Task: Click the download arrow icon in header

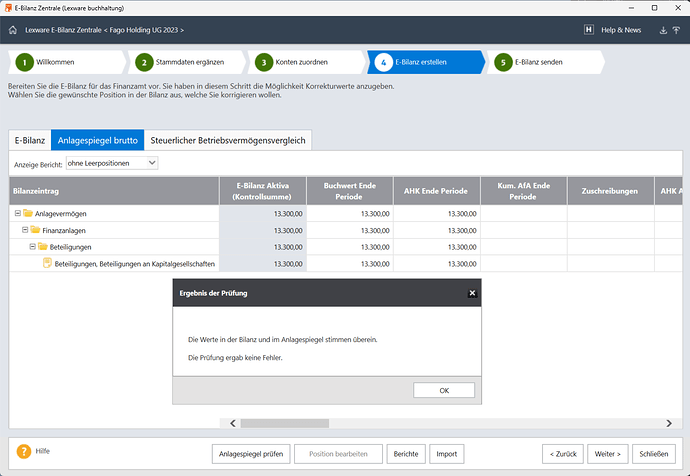Action: tap(663, 30)
